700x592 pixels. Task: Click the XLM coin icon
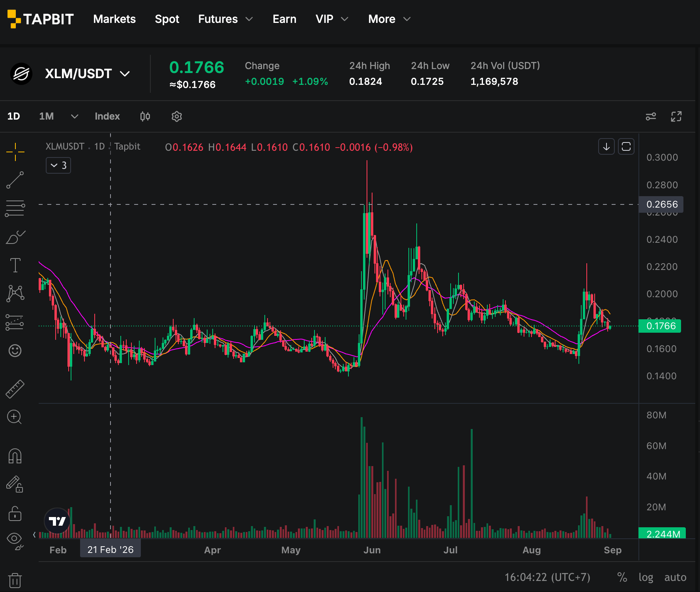click(21, 74)
